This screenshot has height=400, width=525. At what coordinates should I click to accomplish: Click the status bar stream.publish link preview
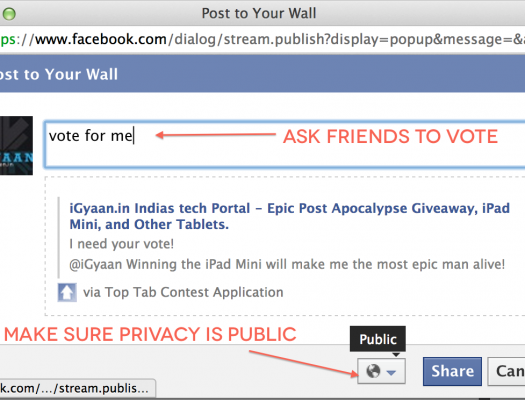78,388
